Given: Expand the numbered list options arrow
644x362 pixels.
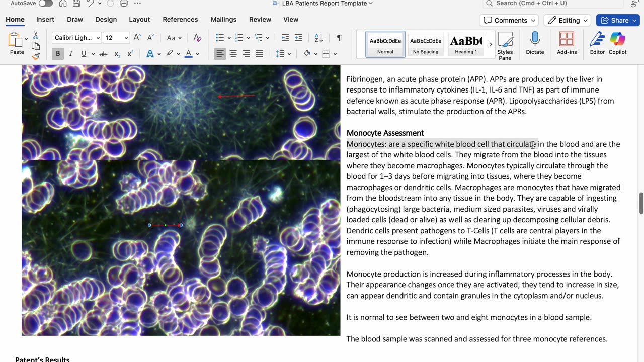Looking at the screenshot, I should [248, 38].
